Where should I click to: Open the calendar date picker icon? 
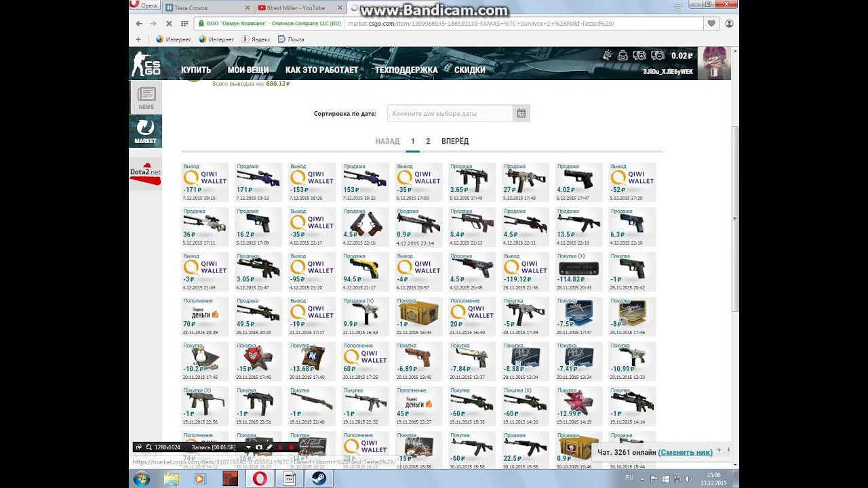pos(521,113)
